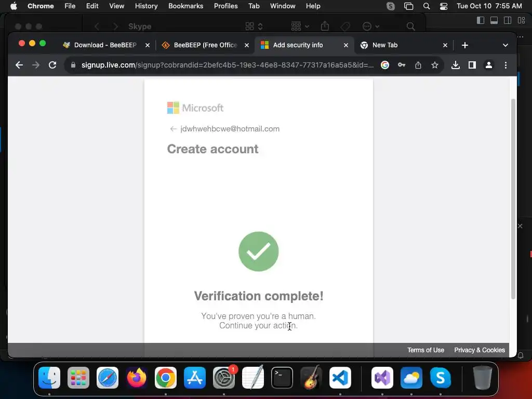
Task: Open the Profiles menu
Action: point(225,6)
